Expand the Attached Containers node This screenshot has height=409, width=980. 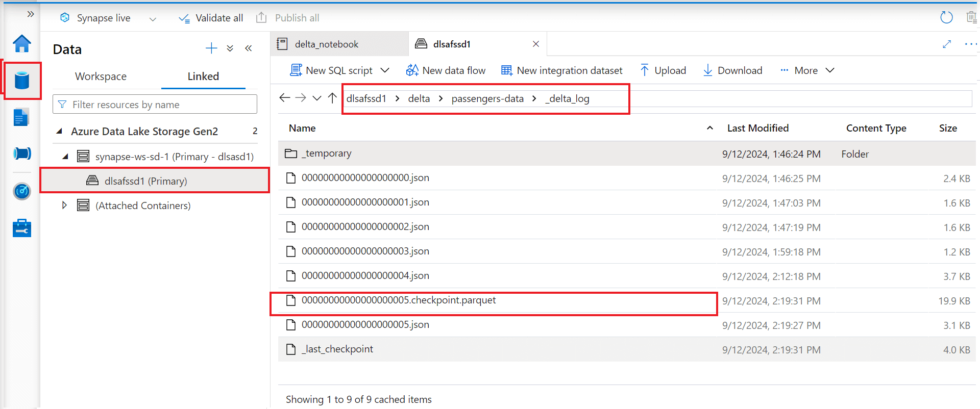click(64, 205)
